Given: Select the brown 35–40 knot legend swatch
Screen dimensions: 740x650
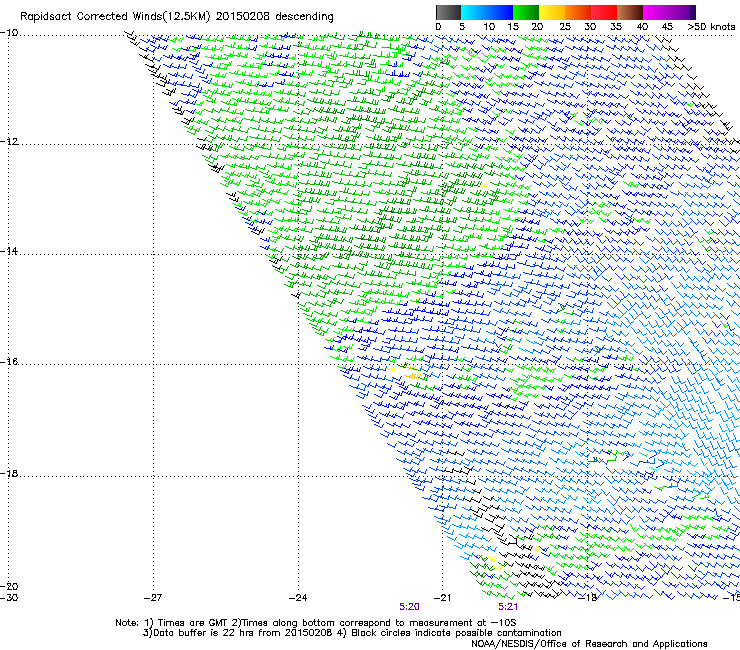Looking at the screenshot, I should pyautogui.click(x=630, y=12).
